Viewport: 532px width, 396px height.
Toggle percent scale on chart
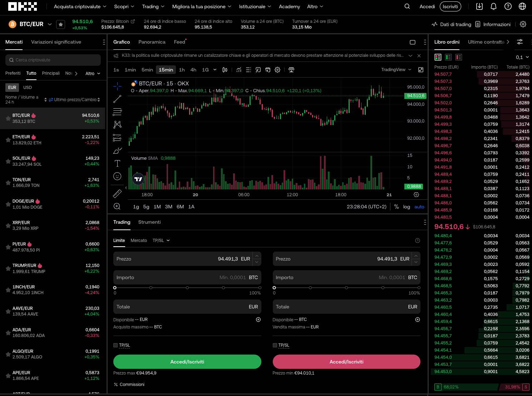pos(396,207)
